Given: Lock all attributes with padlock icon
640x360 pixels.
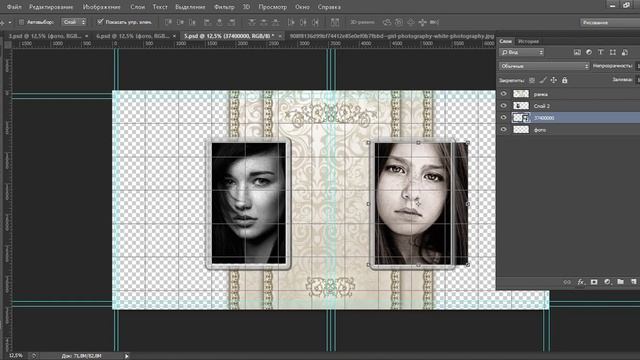Looking at the screenshot, I should 564,80.
